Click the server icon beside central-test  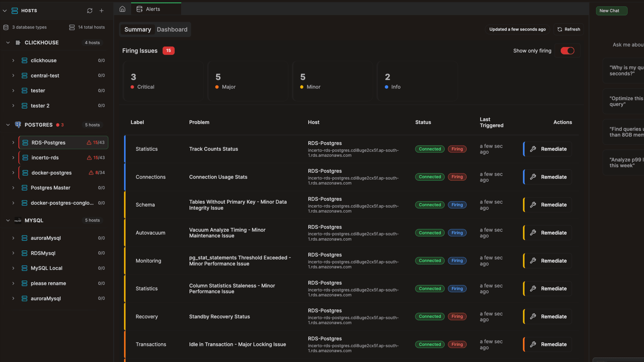24,75
